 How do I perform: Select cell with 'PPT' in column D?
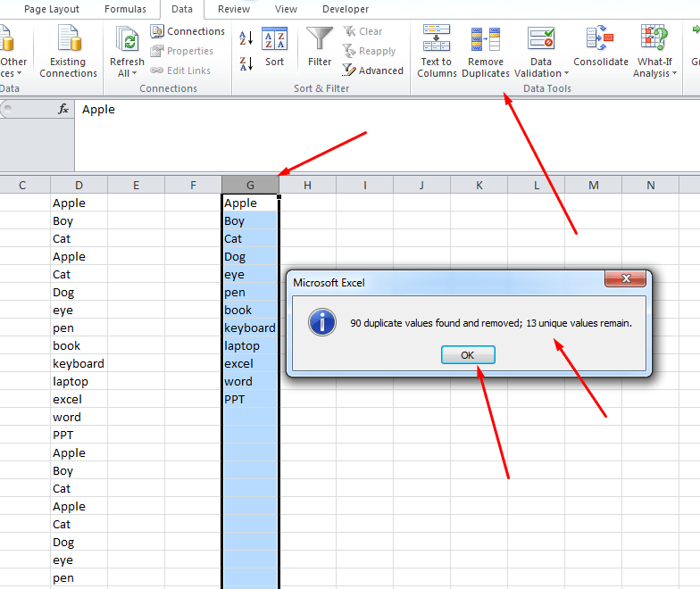pyautogui.click(x=79, y=435)
